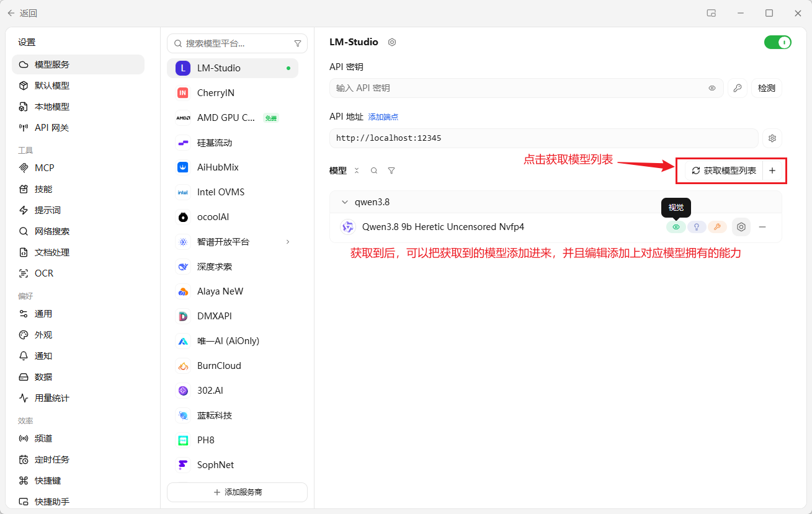812x514 pixels.
Task: Open API 地址 settings gear
Action: 772,138
